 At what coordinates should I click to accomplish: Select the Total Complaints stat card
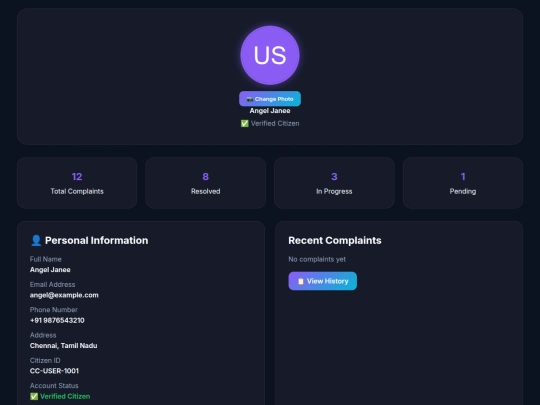click(77, 183)
